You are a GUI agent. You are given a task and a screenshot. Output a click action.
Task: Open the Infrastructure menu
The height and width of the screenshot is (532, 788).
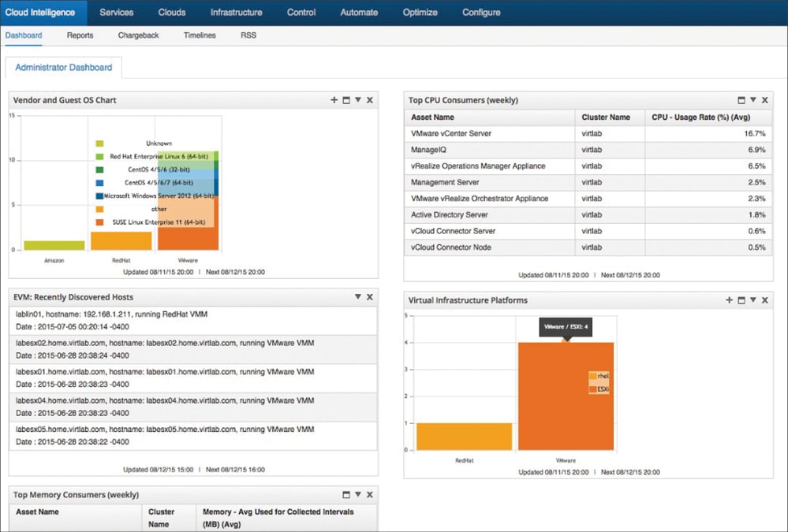click(x=236, y=13)
